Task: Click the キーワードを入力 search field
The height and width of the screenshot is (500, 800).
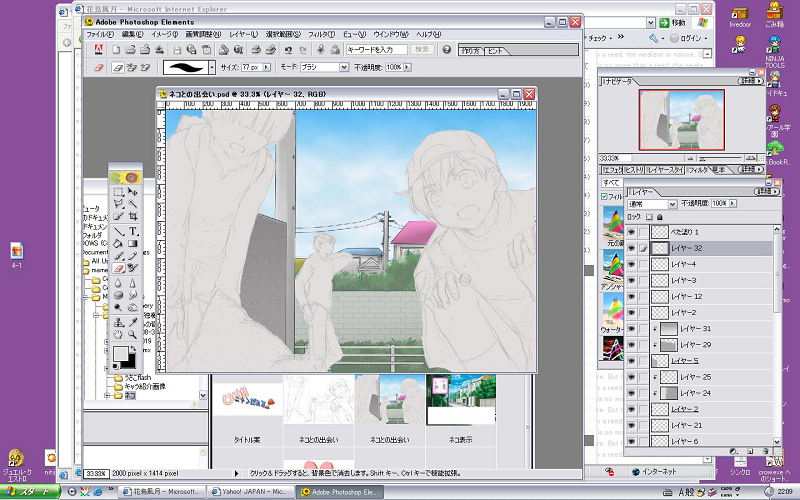Action: 377,49
